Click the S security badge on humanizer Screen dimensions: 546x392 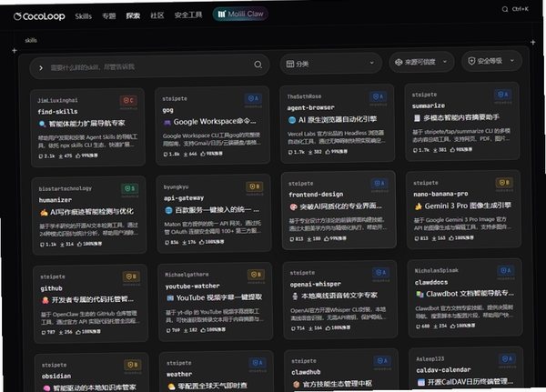pos(130,188)
